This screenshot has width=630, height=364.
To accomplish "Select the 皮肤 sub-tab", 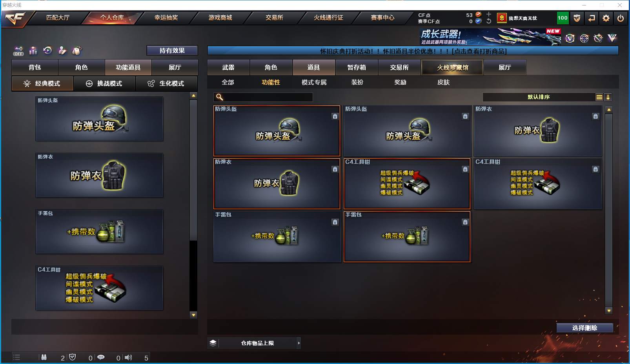I will pos(444,82).
